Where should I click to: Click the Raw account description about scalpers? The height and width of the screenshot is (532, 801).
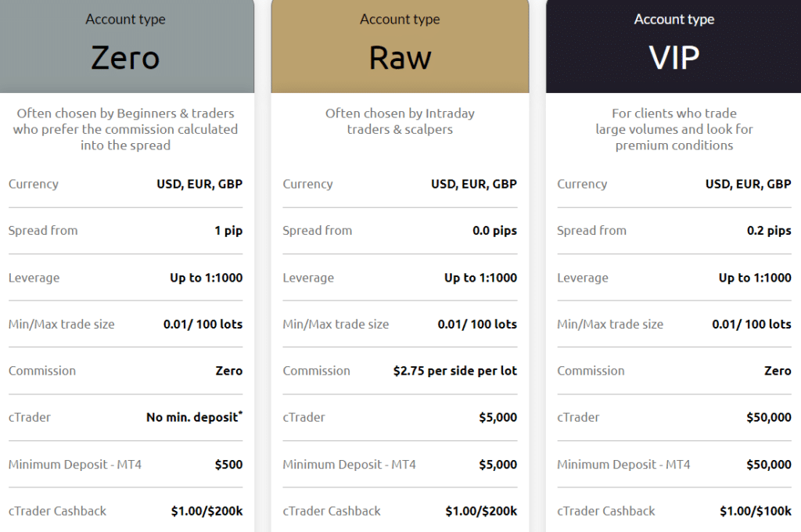[x=400, y=121]
